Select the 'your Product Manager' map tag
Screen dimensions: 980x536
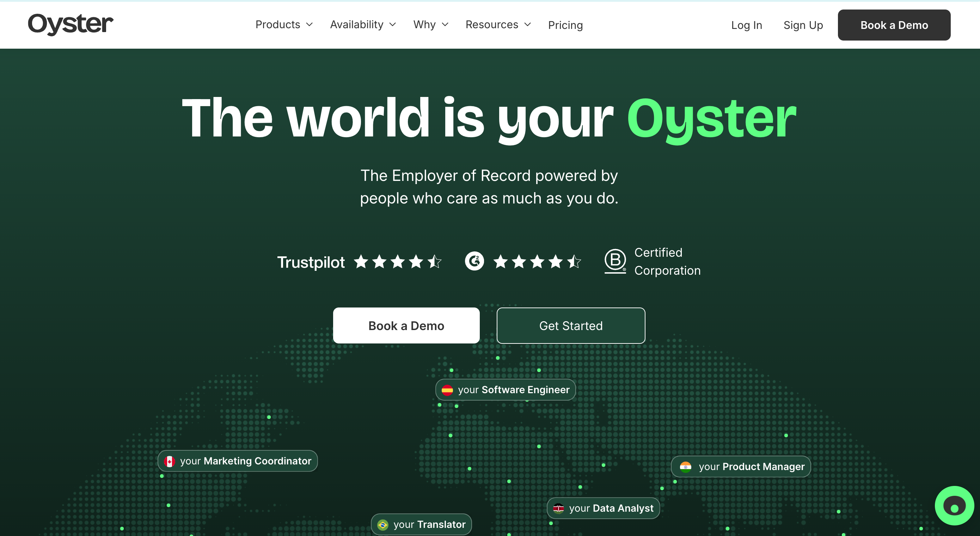[x=741, y=467]
